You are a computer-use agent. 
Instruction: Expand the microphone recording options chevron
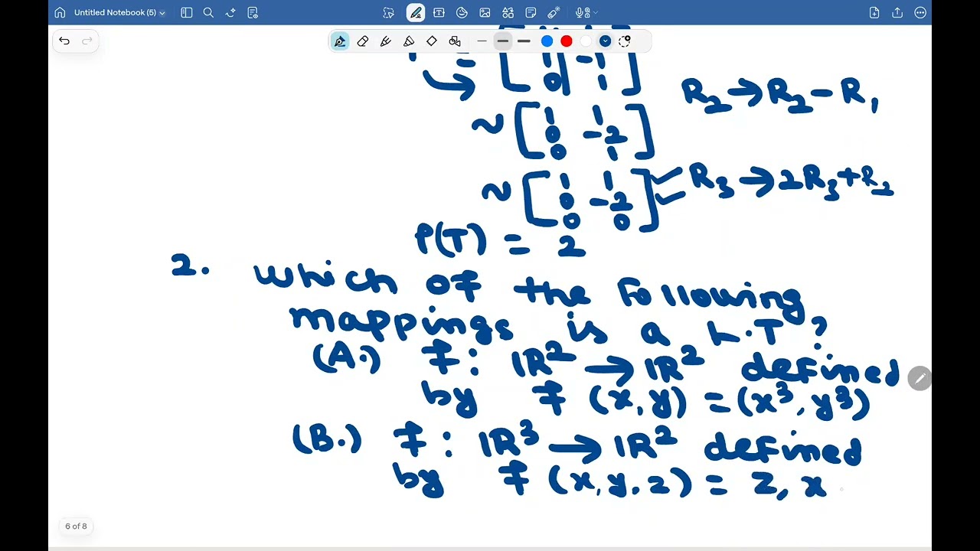click(595, 12)
